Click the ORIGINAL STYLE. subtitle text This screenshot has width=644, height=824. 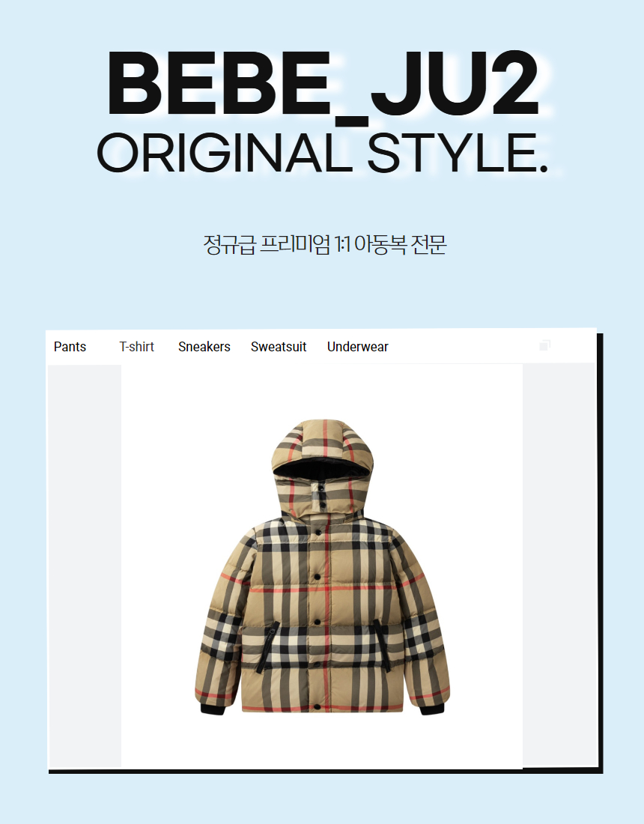coord(323,153)
